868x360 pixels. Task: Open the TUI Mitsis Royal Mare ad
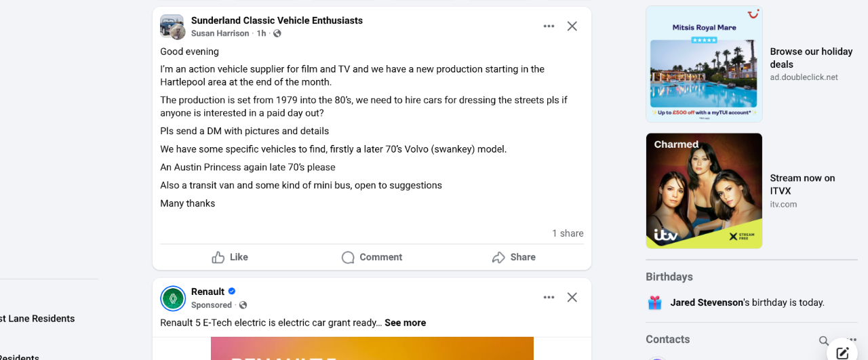click(x=704, y=64)
